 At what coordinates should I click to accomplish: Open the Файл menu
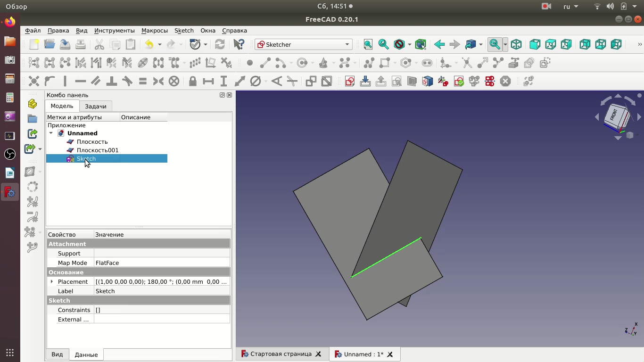point(33,30)
